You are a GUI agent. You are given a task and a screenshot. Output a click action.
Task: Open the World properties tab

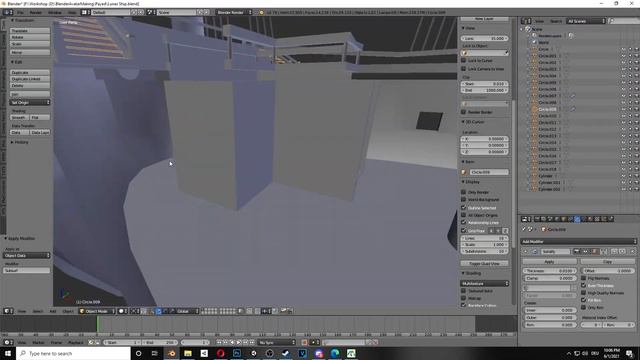point(557,219)
